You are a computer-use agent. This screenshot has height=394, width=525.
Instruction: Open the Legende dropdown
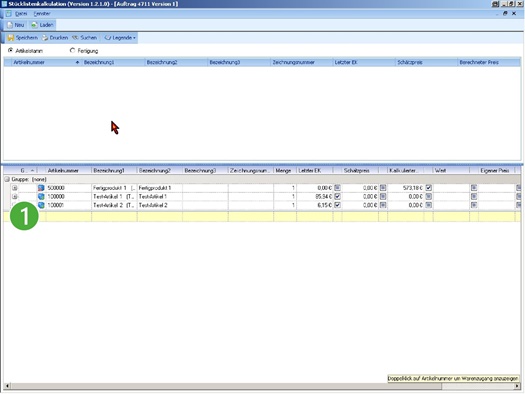point(120,38)
